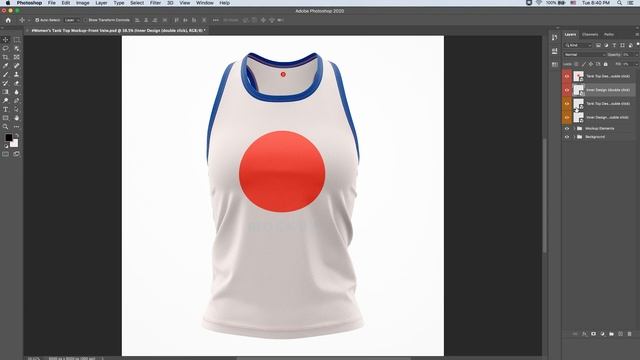Select the Brush tool
The image size is (640, 360).
click(5, 75)
